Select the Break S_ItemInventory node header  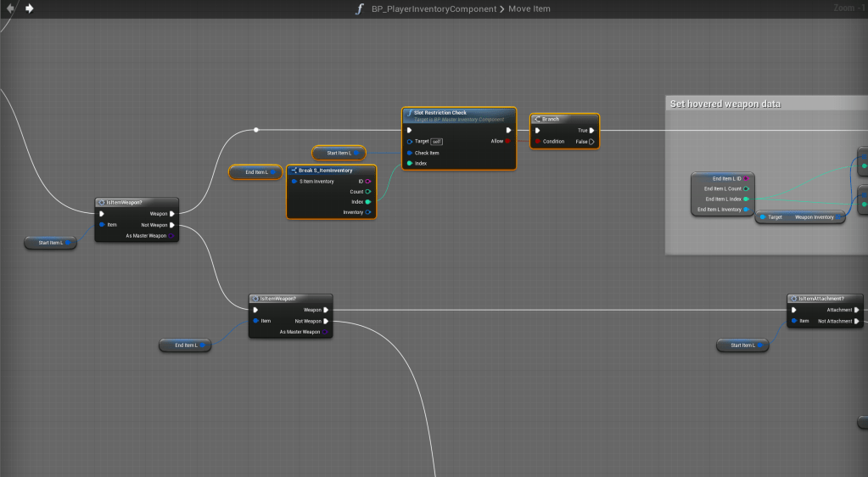click(325, 171)
